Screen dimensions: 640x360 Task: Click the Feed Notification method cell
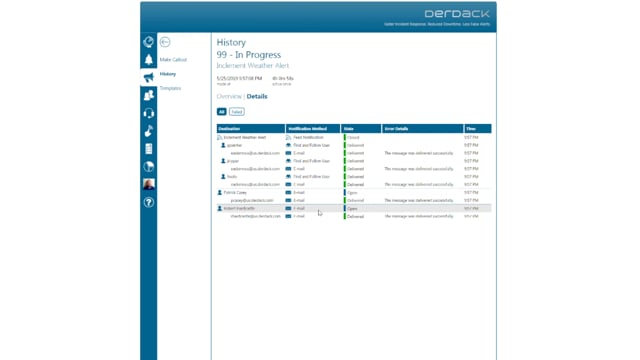pos(308,138)
